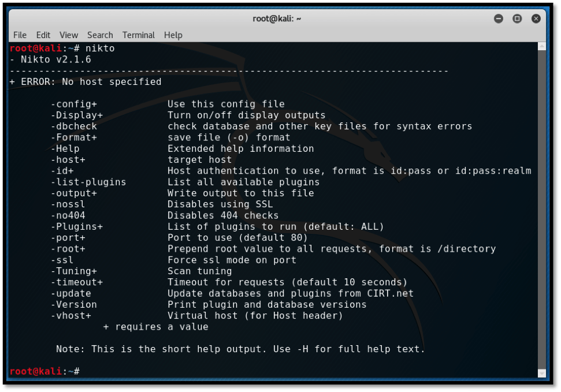Click the terminal's vertical scrollbar

tap(542, 208)
